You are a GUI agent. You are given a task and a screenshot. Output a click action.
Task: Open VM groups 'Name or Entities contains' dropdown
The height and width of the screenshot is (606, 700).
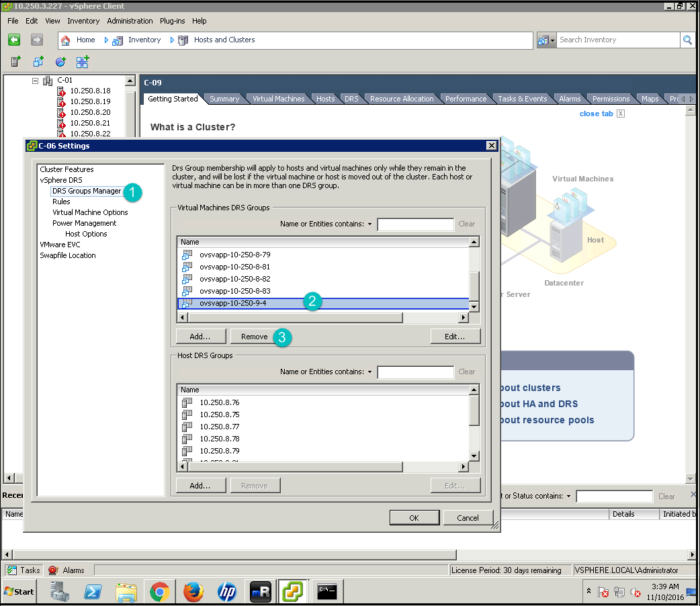(369, 224)
